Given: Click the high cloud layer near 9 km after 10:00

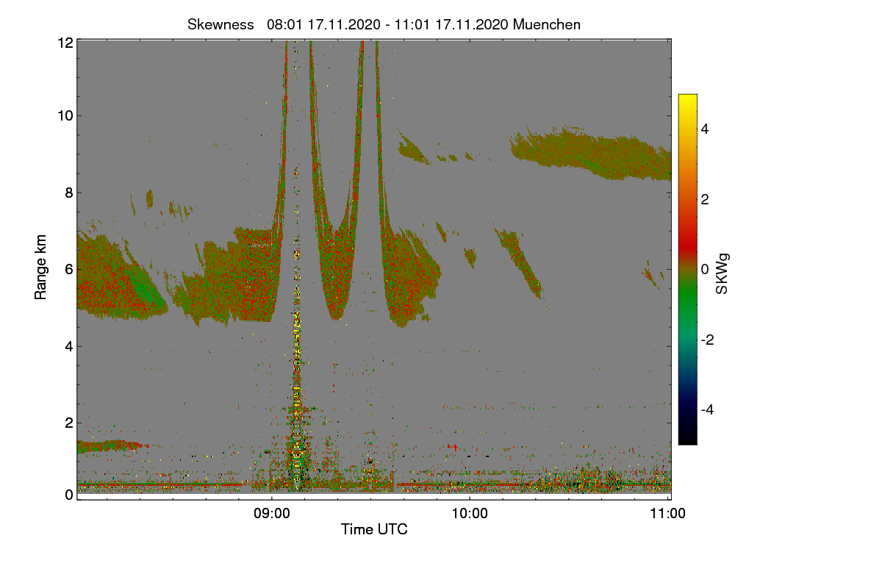Looking at the screenshot, I should (x=592, y=154).
